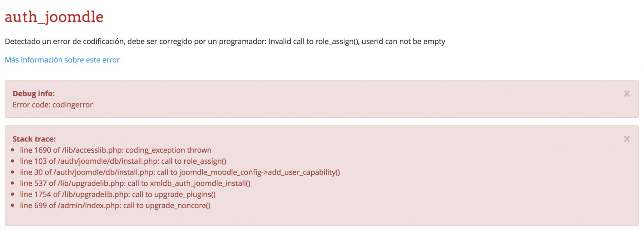Open the 'Más información sobre este error' link
The height and width of the screenshot is (230, 644).
(62, 60)
